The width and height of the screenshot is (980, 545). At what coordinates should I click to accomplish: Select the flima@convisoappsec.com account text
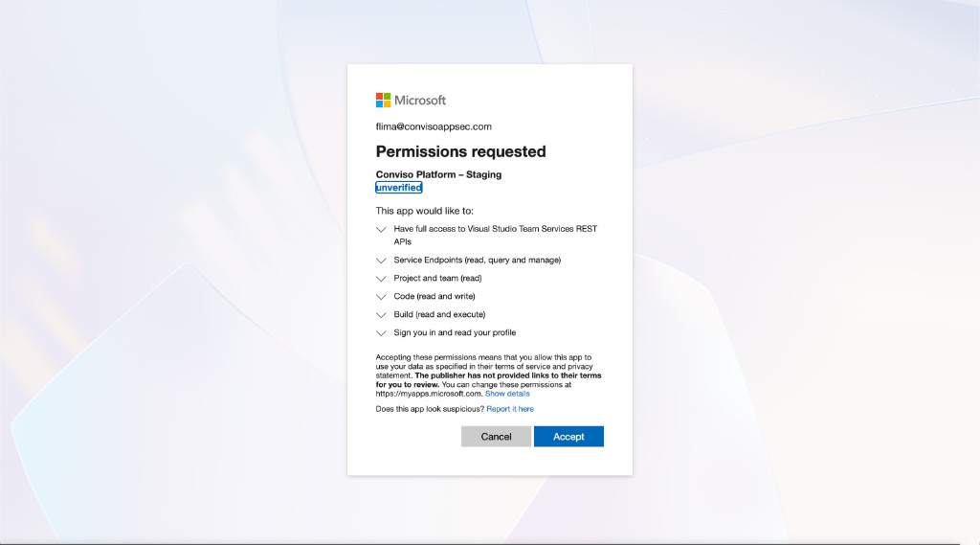[x=434, y=126]
